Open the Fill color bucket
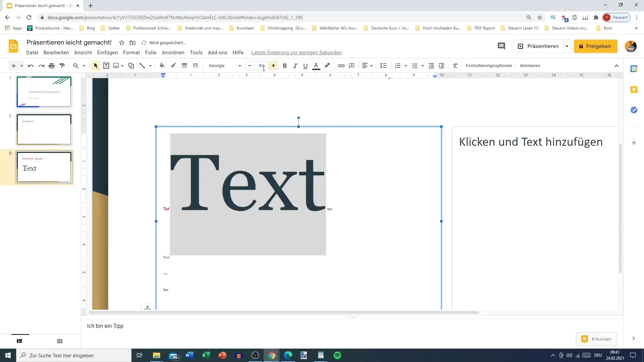The height and width of the screenshot is (362, 644). (162, 66)
